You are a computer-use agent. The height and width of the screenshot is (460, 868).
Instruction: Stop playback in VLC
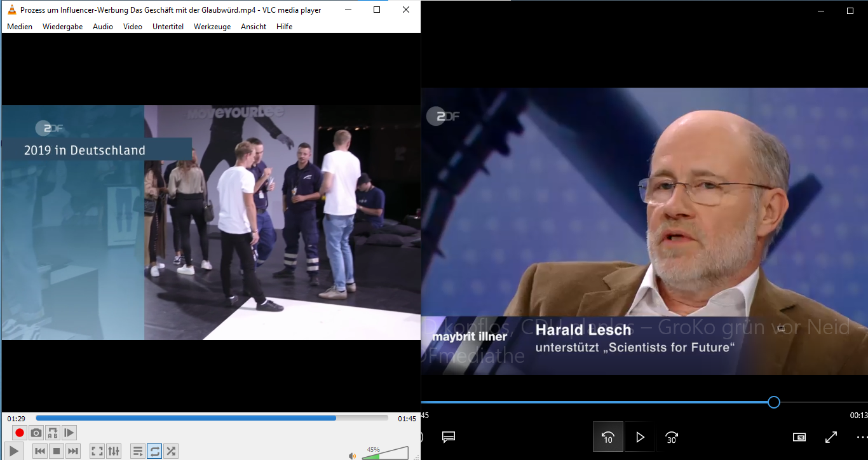[x=57, y=451]
